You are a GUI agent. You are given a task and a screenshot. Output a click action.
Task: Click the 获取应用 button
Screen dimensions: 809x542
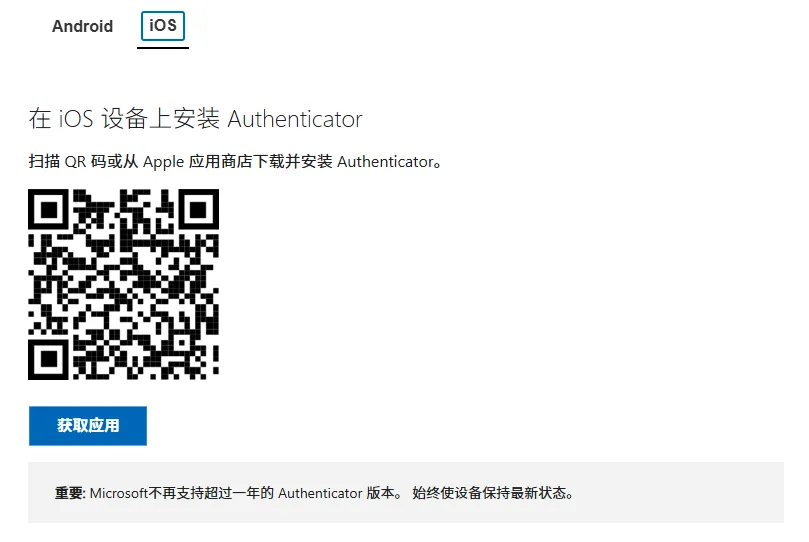88,425
